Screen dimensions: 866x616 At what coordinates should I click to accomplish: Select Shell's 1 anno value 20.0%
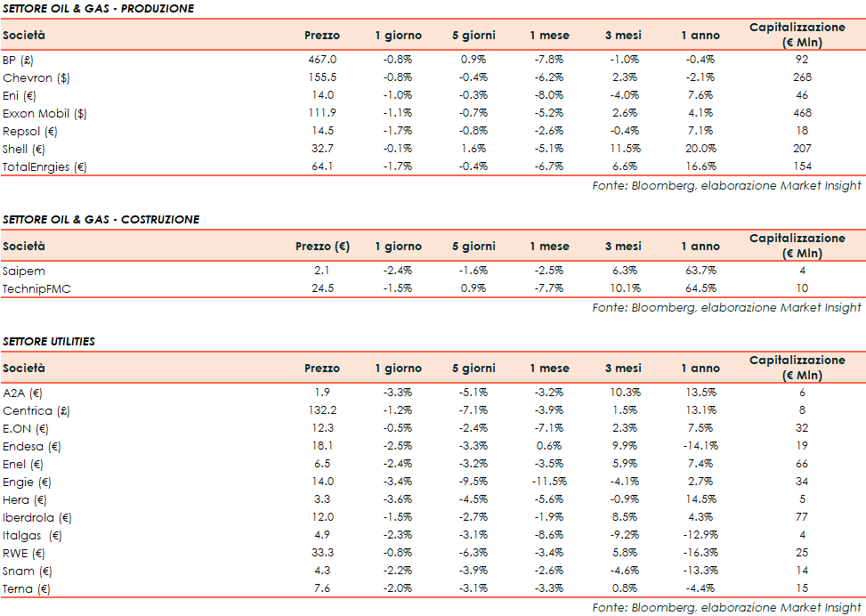(x=700, y=149)
